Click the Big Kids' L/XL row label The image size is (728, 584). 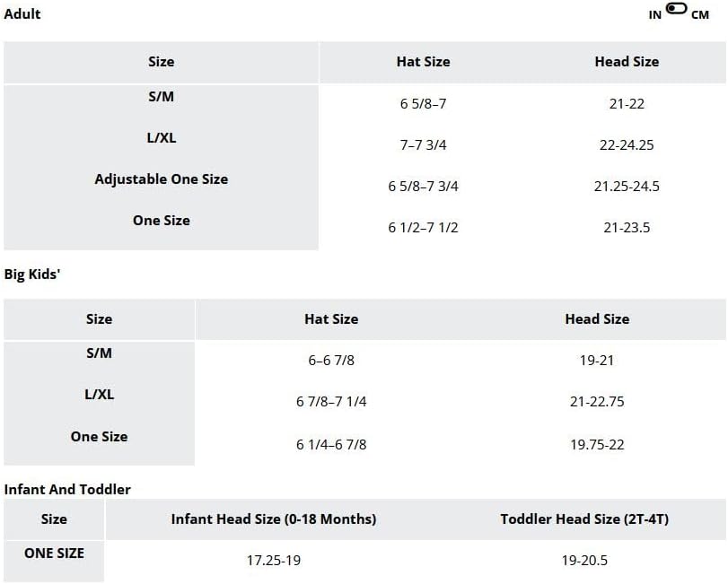(99, 395)
